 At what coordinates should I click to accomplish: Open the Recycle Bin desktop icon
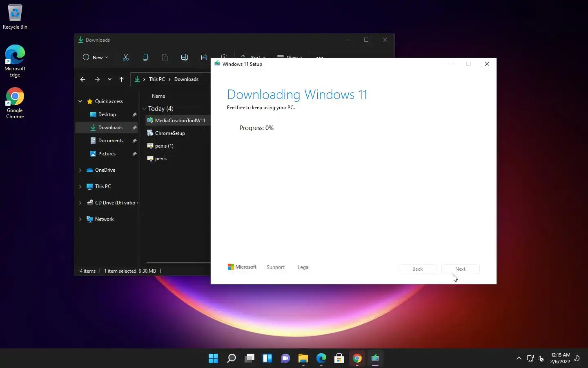(x=15, y=17)
